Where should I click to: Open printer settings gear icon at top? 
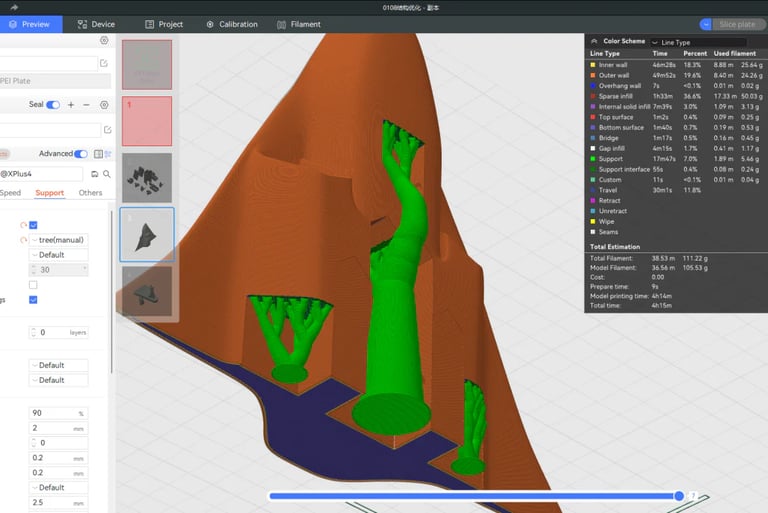click(x=104, y=41)
